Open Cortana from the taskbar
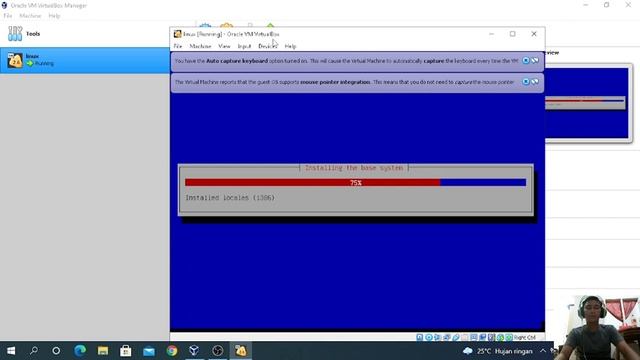This screenshot has width=640, height=360. (56, 351)
